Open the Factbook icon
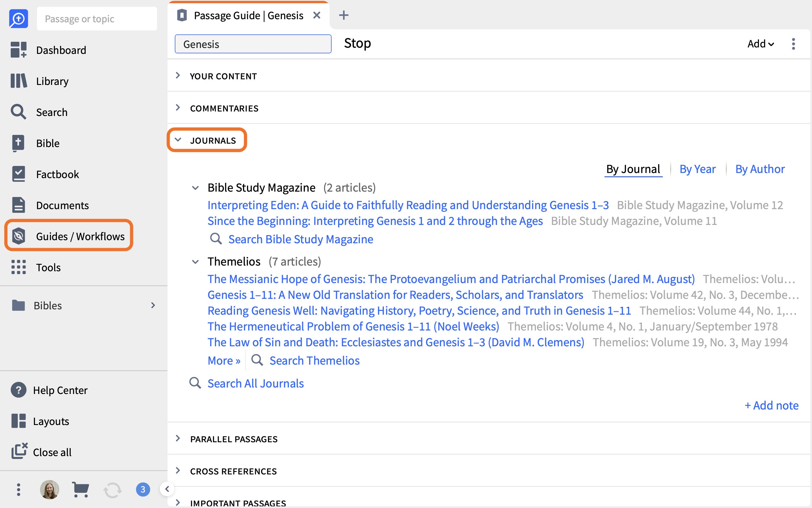This screenshot has height=508, width=812. (x=18, y=174)
